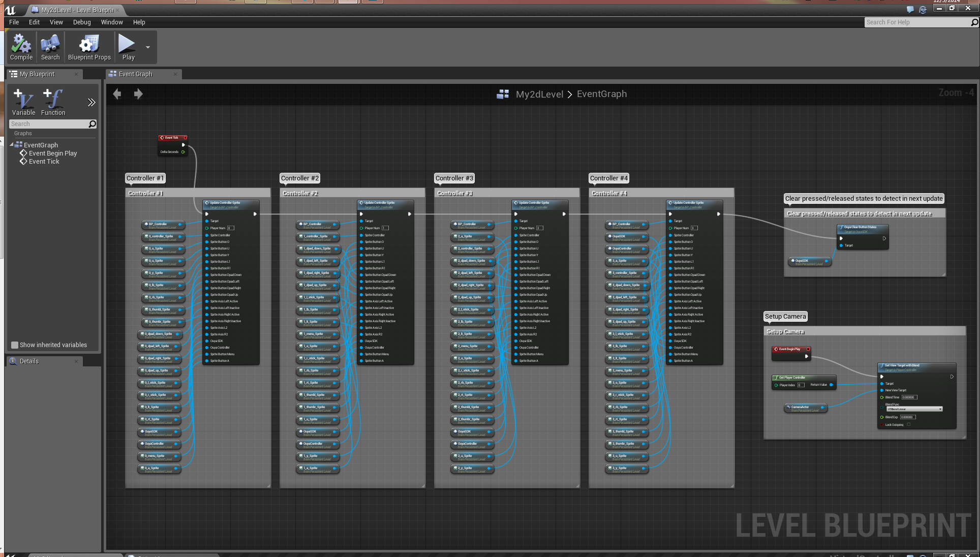Collapse the EventGraph tree item

[12, 145]
